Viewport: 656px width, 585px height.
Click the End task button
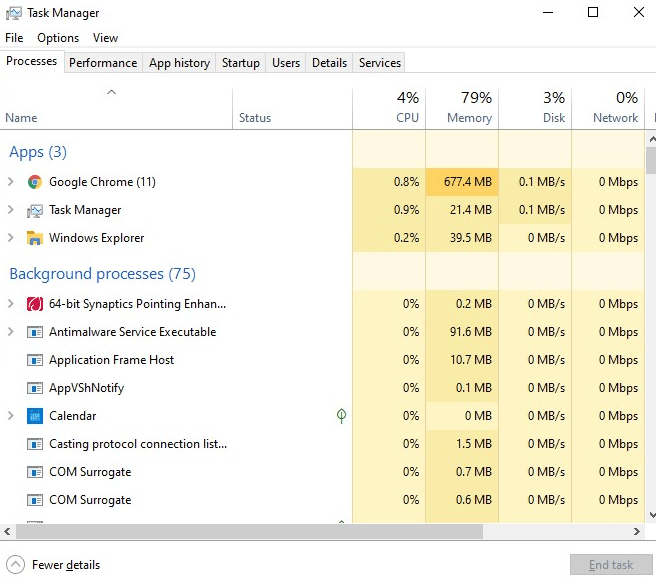[x=611, y=565]
